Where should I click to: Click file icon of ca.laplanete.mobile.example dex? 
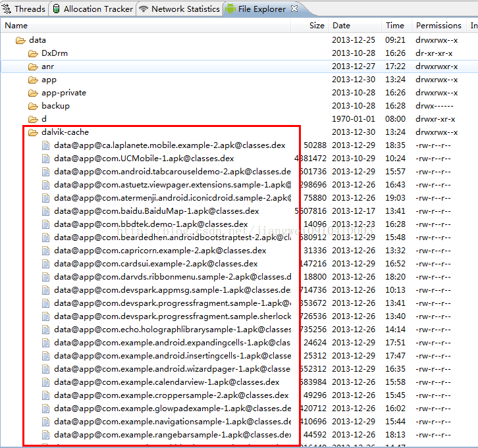pos(45,145)
